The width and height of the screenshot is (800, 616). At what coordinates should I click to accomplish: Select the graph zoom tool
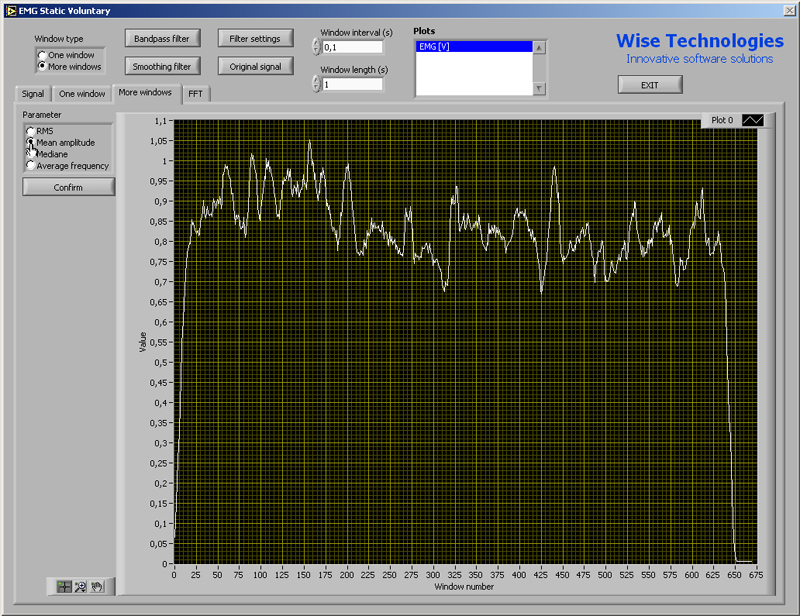(x=80, y=586)
